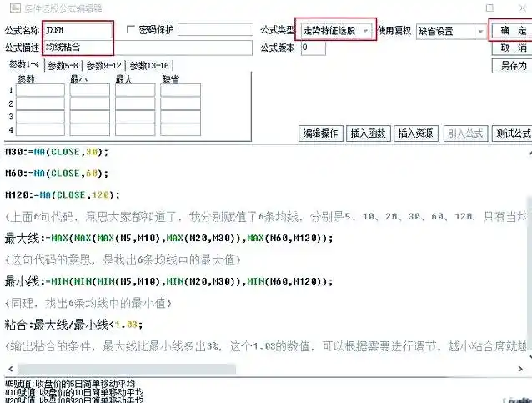Image resolution: width=532 pixels, height=403 pixels.
Task: Click the M5赋值 description line
Action: tap(70, 384)
